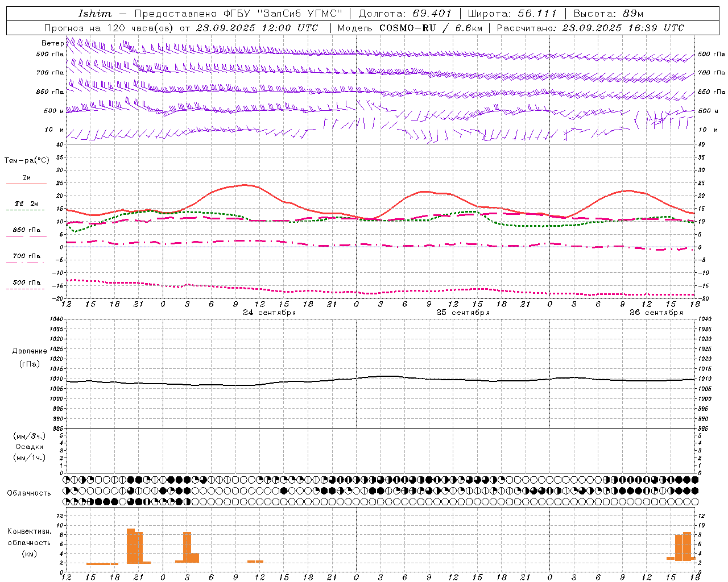This screenshot has width=728, height=582.
Task: Click the elevation text "Высота: 89м"
Action: click(609, 14)
